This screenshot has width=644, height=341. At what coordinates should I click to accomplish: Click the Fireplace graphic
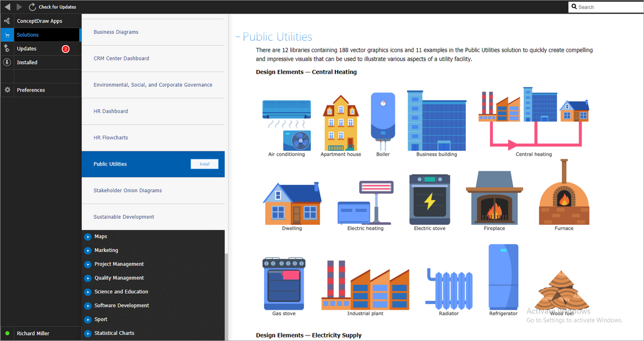(x=495, y=198)
